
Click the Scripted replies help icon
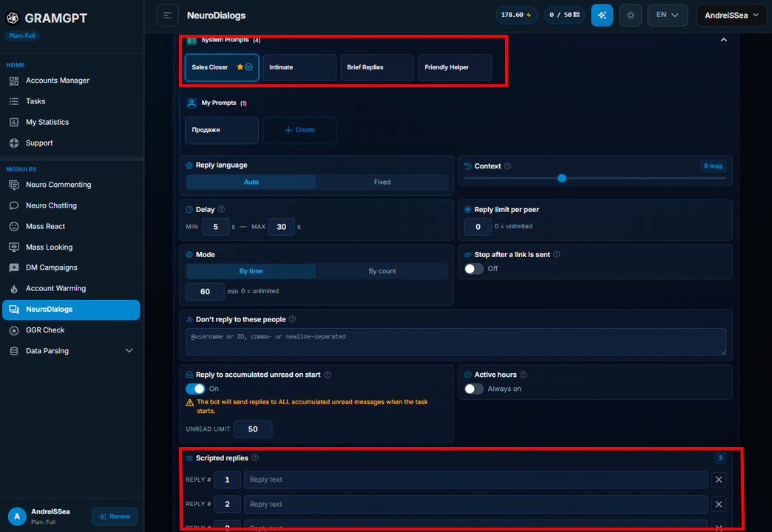255,457
